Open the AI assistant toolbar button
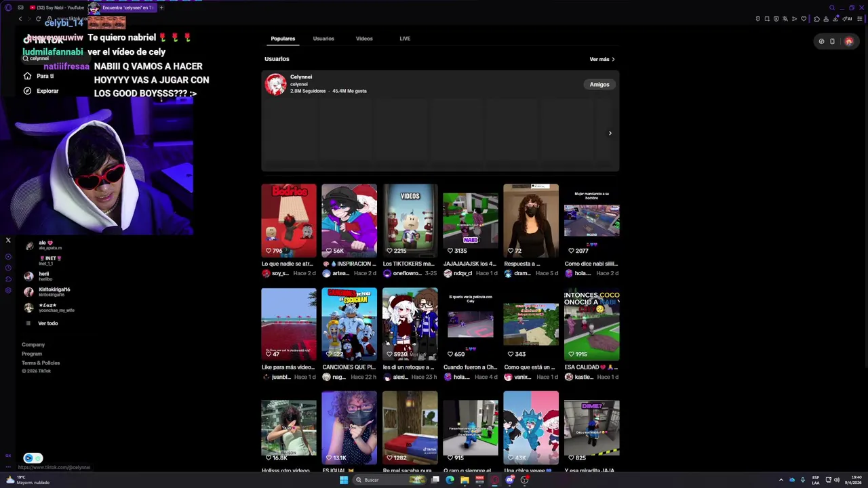 pos(847,19)
